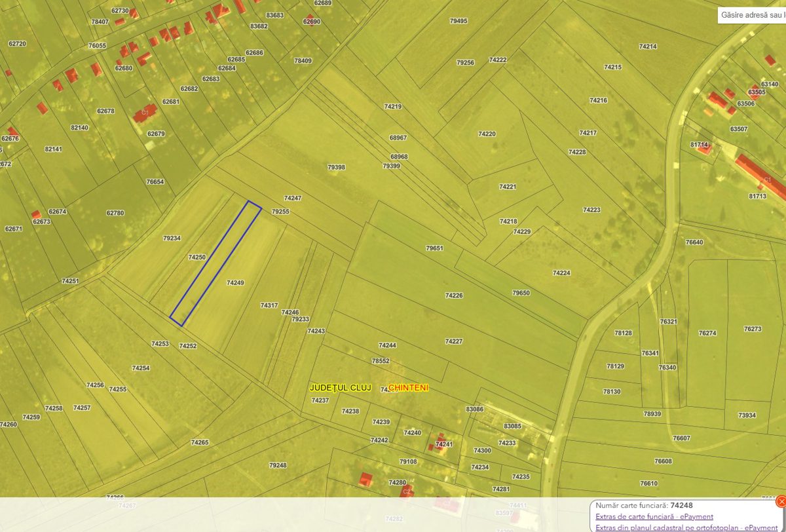Select the highlighted blue-outlined parcel
Screen dimensions: 786x532
215,263
